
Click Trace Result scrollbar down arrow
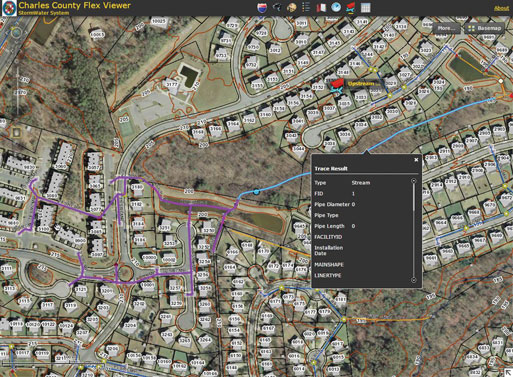tap(414, 280)
